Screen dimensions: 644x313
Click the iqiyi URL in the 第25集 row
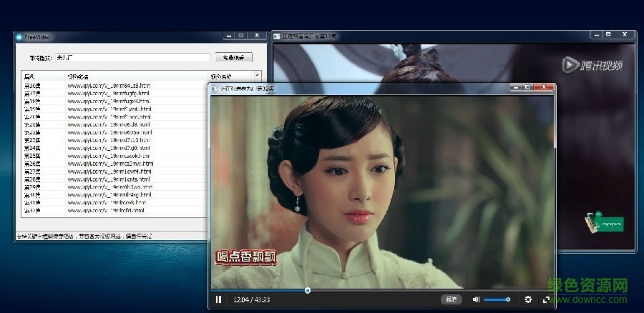[109, 156]
